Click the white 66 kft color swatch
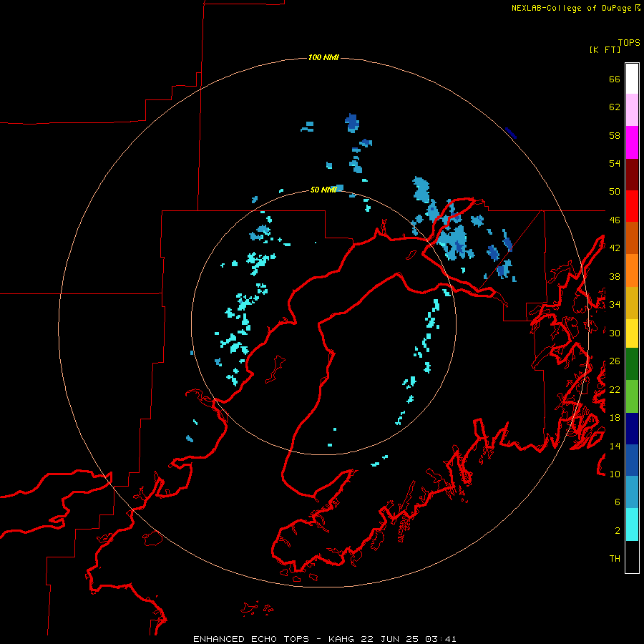 point(632,79)
